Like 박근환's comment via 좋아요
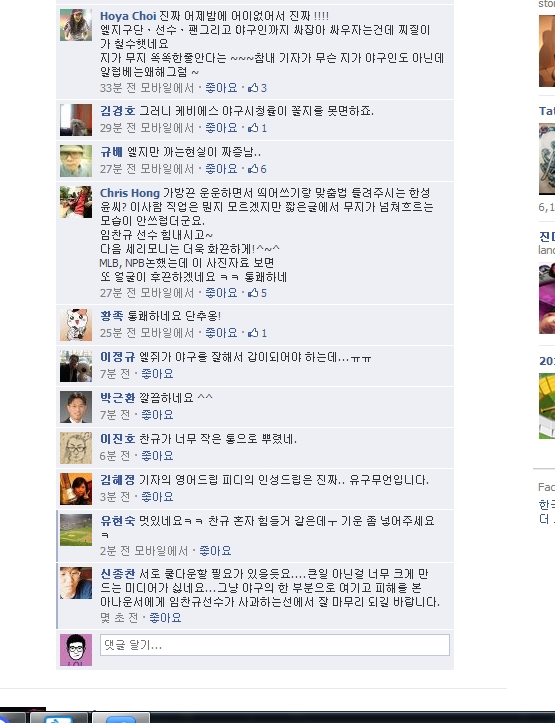 pyautogui.click(x=157, y=415)
